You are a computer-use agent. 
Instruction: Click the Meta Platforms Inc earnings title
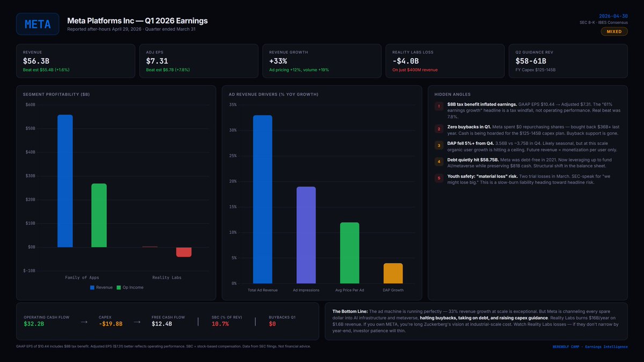point(137,21)
